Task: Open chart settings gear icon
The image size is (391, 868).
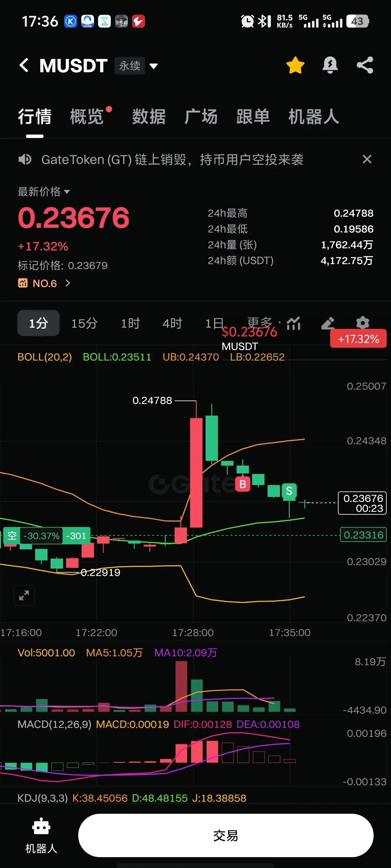Action: [x=363, y=323]
